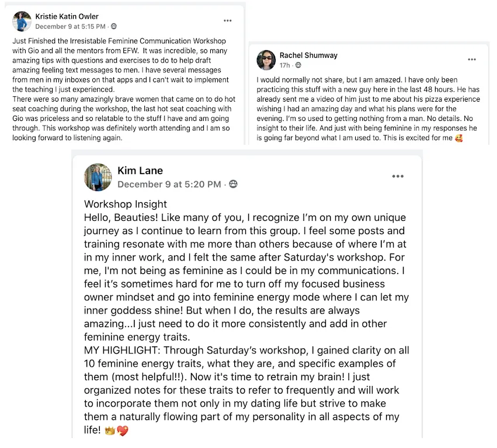The width and height of the screenshot is (497, 448).
Task: Open three-dot menu on Kim Lane's post
Action: tap(398, 176)
